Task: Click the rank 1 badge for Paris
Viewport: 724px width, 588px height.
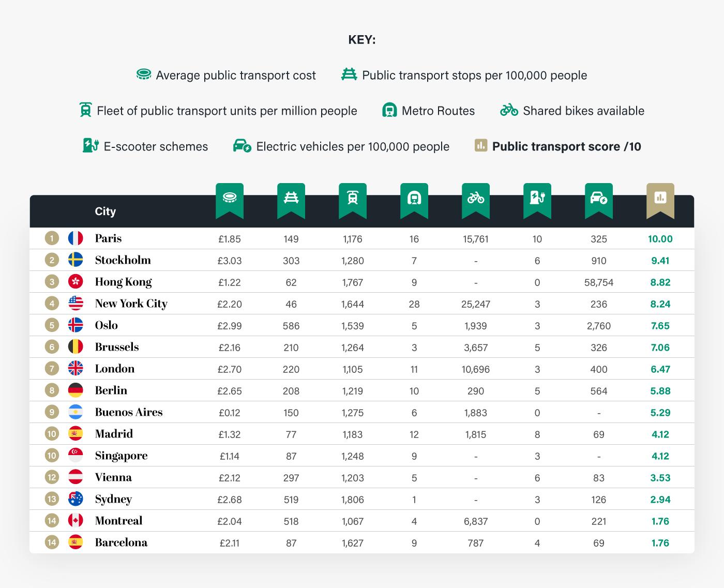Action: click(x=52, y=238)
